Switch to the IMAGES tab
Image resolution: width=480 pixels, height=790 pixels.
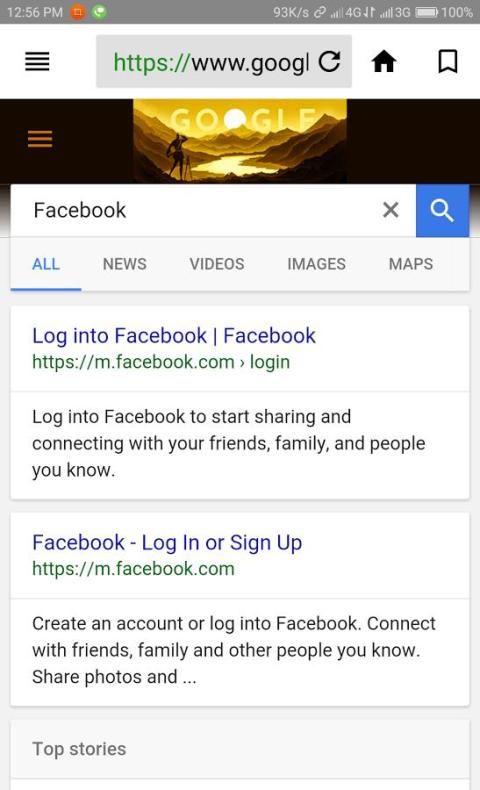tap(316, 264)
